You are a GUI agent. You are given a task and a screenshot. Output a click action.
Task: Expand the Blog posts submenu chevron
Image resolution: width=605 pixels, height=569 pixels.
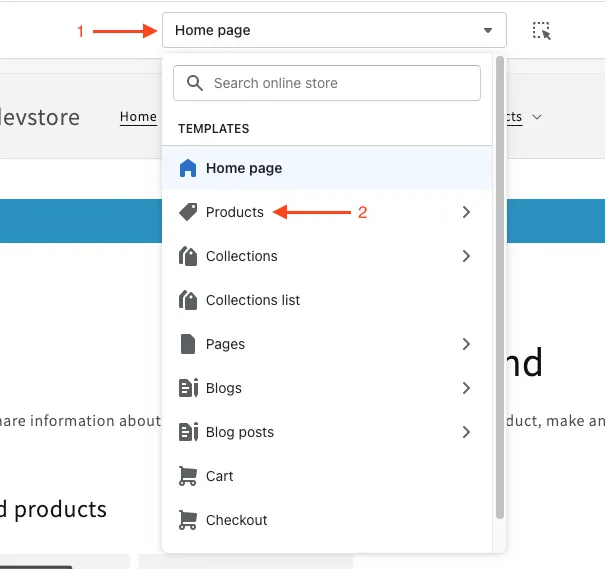466,432
